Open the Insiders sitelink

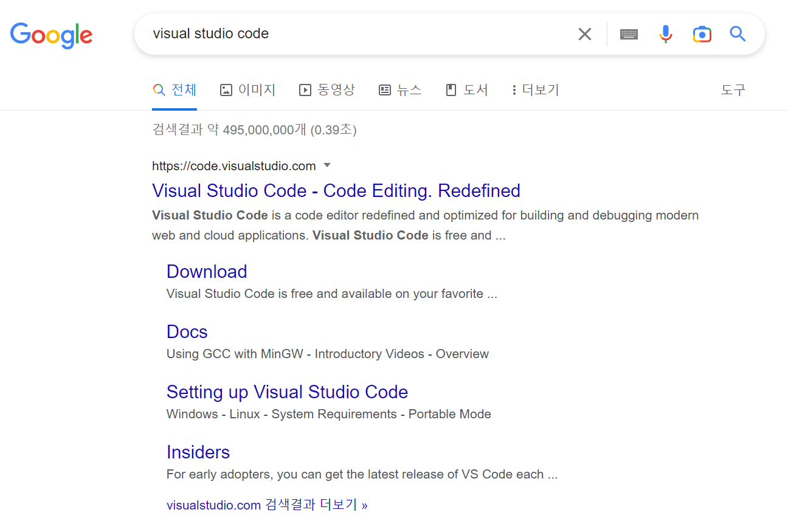(198, 452)
